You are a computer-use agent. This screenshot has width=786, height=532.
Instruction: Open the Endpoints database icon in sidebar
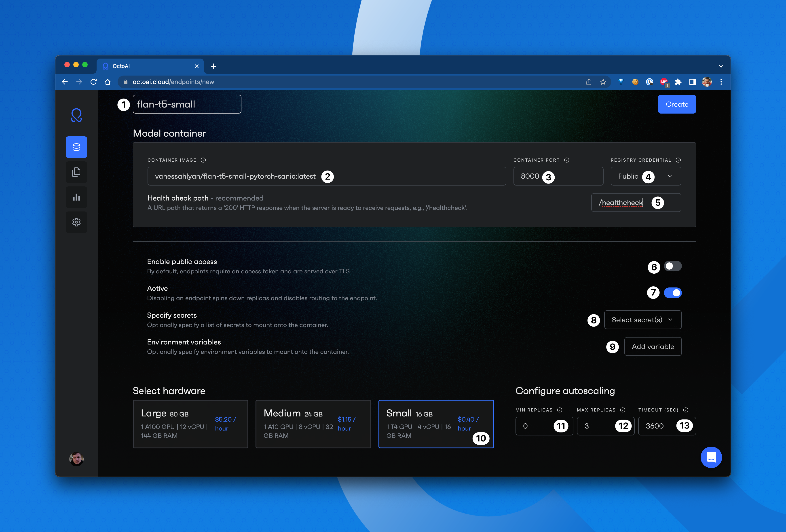(76, 147)
